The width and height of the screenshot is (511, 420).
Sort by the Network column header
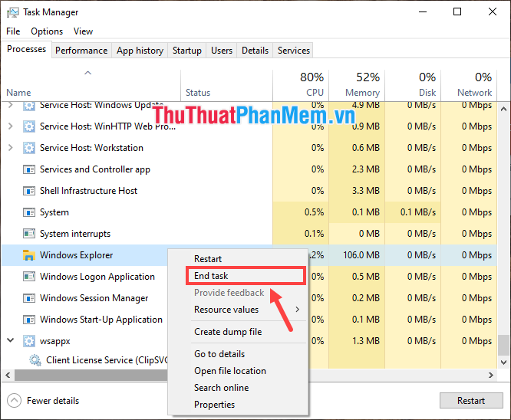point(469,85)
